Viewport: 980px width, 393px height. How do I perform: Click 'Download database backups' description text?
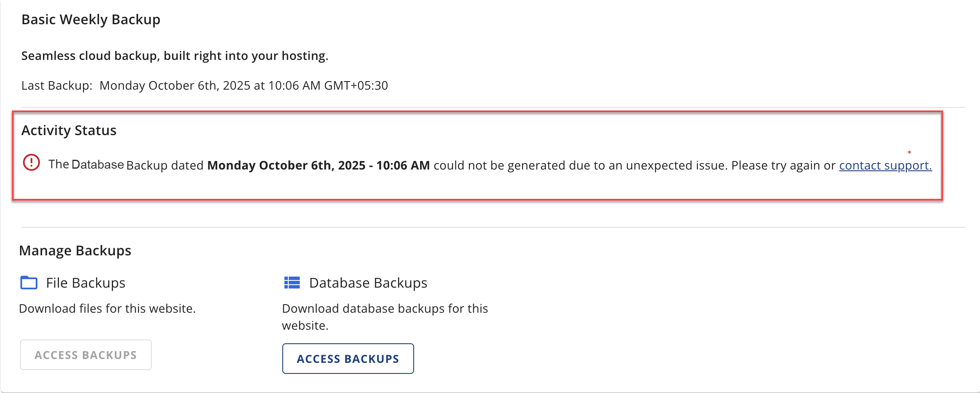[385, 309]
